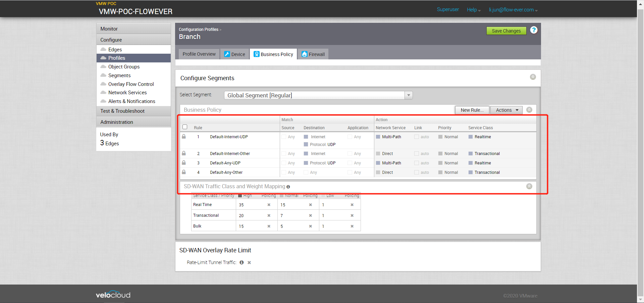Click the cloud icon beside Alerts & Notifications

(103, 101)
